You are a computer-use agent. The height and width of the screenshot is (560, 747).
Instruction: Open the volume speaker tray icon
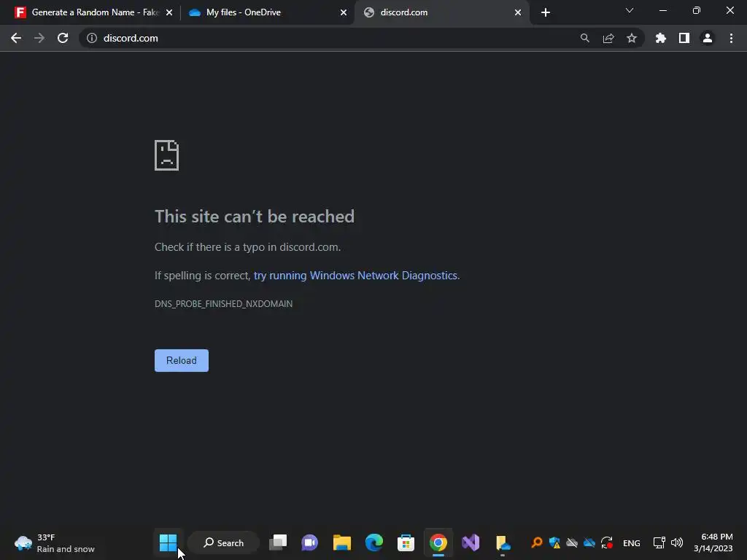(x=676, y=542)
